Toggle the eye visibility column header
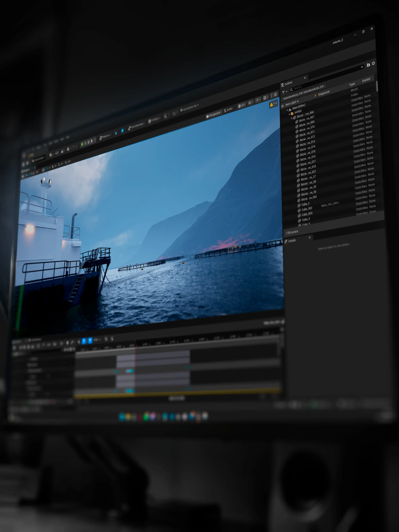 (283, 106)
